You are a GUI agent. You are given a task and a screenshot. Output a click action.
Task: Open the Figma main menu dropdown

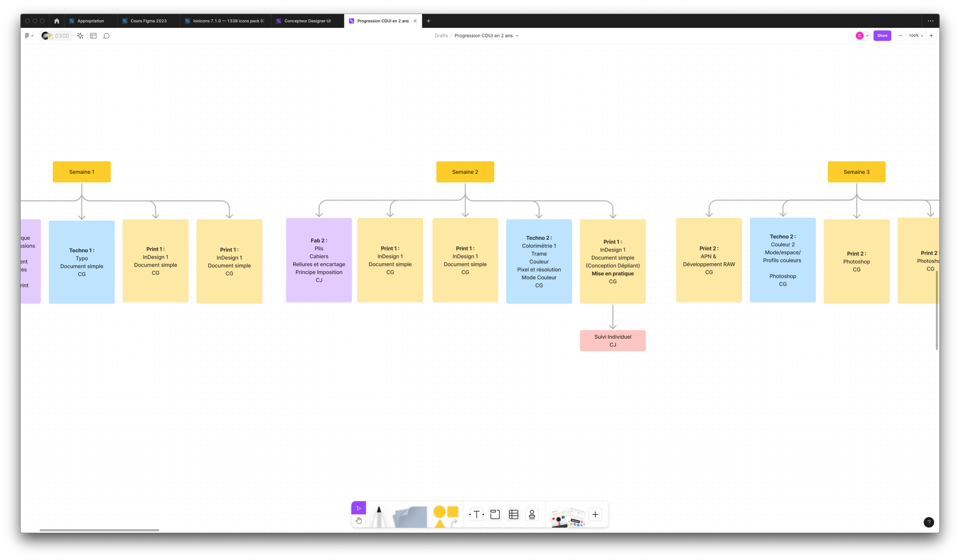tap(29, 36)
